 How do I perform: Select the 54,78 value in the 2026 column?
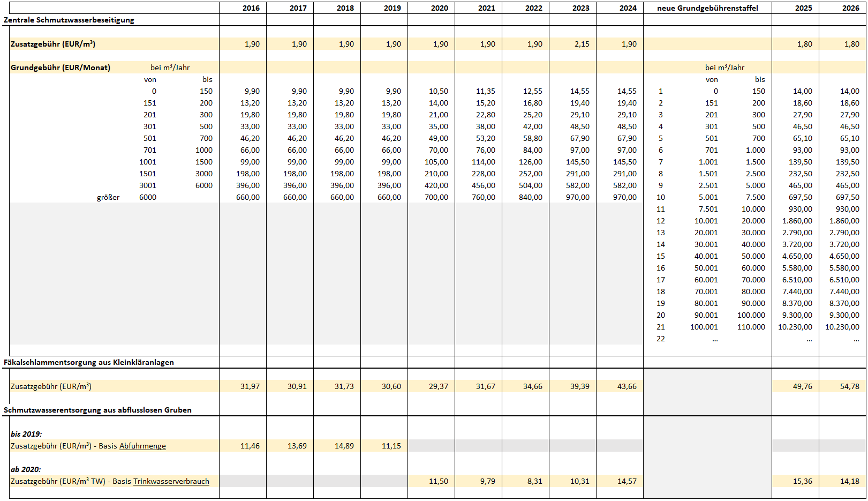(x=849, y=386)
